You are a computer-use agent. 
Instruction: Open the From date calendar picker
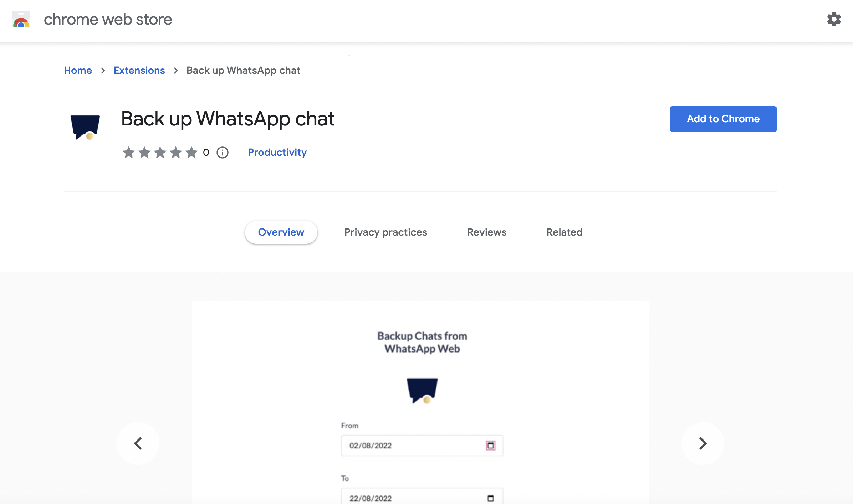click(491, 445)
